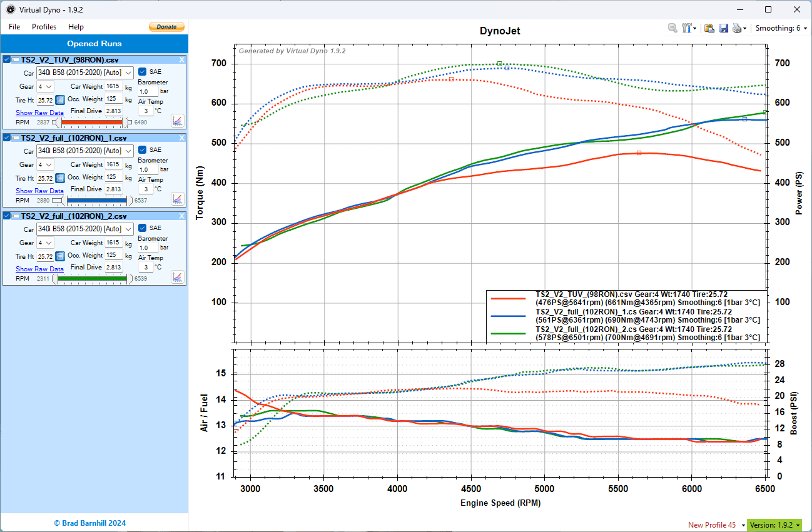Viewport: 812px width, 532px height.
Task: Expand the Smoothing: 6 dropdown
Action: [x=781, y=28]
